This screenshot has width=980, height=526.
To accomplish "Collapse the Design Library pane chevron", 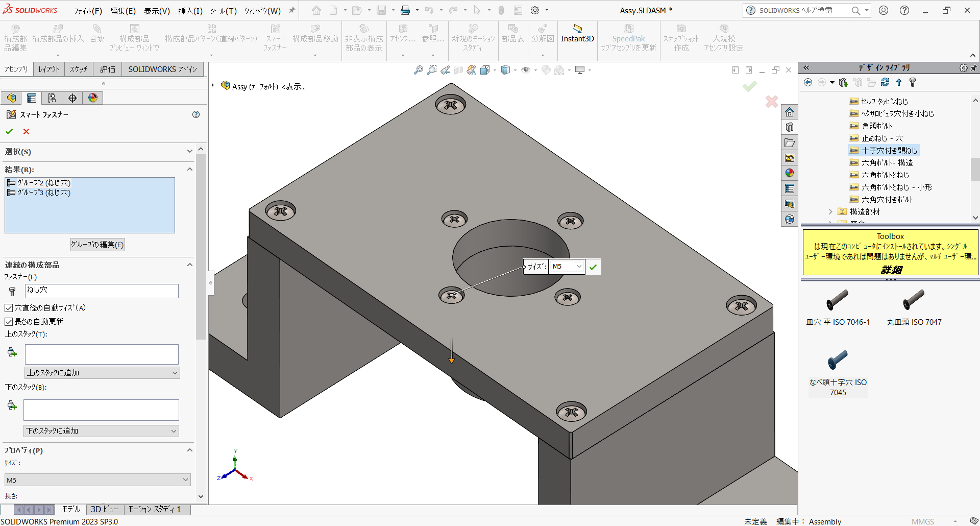I will point(806,68).
